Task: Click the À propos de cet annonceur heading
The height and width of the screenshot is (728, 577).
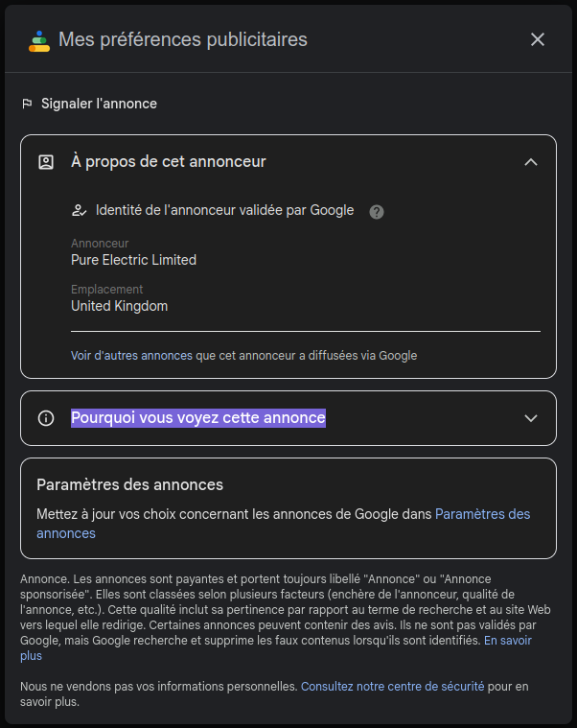Action: pos(169,161)
